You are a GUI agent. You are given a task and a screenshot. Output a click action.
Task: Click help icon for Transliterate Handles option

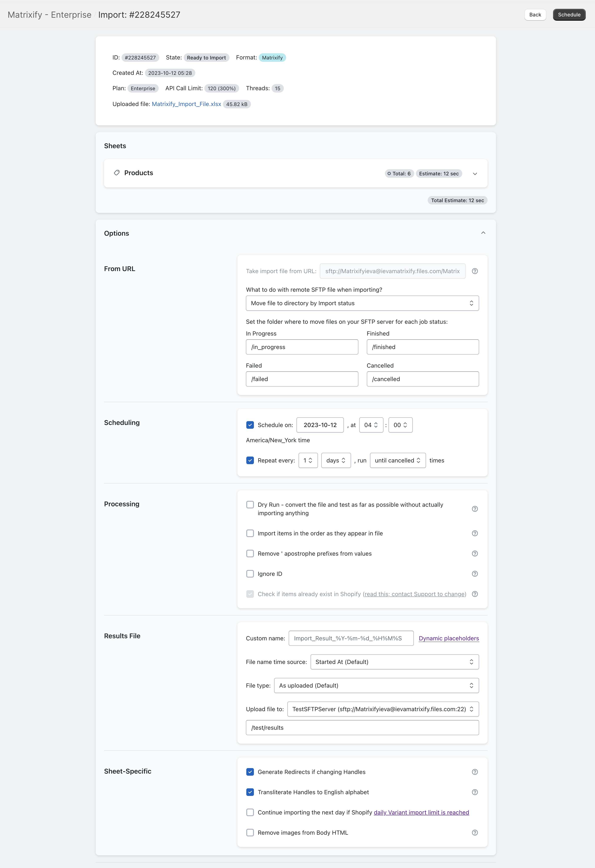click(474, 792)
